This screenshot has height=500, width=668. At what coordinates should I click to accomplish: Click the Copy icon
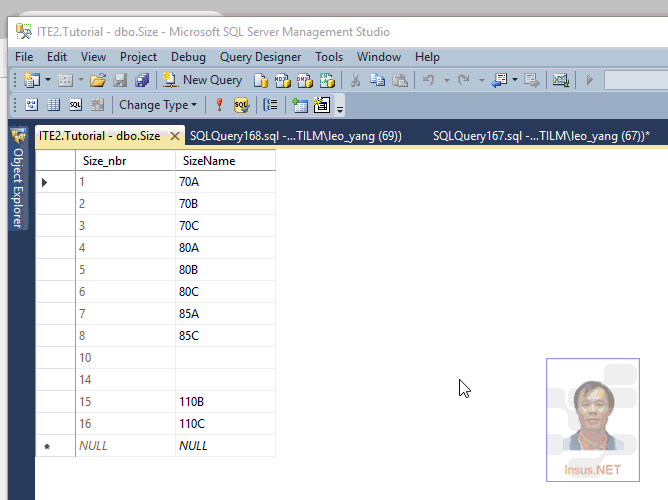377,80
